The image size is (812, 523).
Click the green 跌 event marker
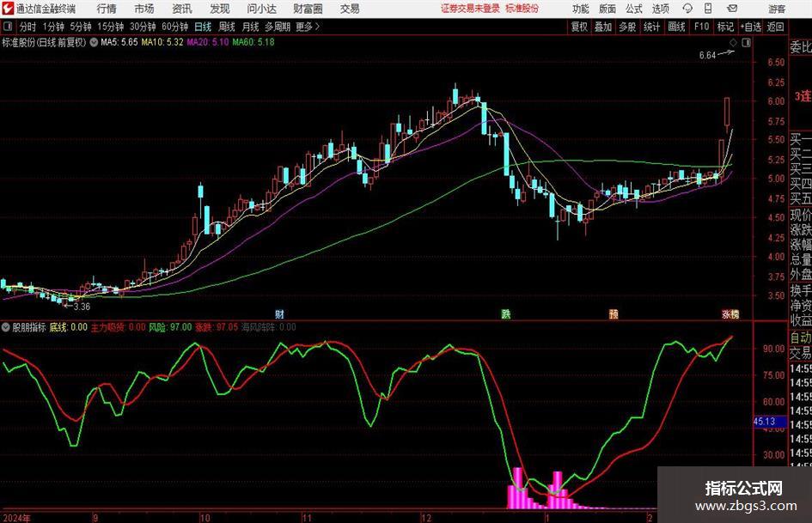[x=506, y=313]
